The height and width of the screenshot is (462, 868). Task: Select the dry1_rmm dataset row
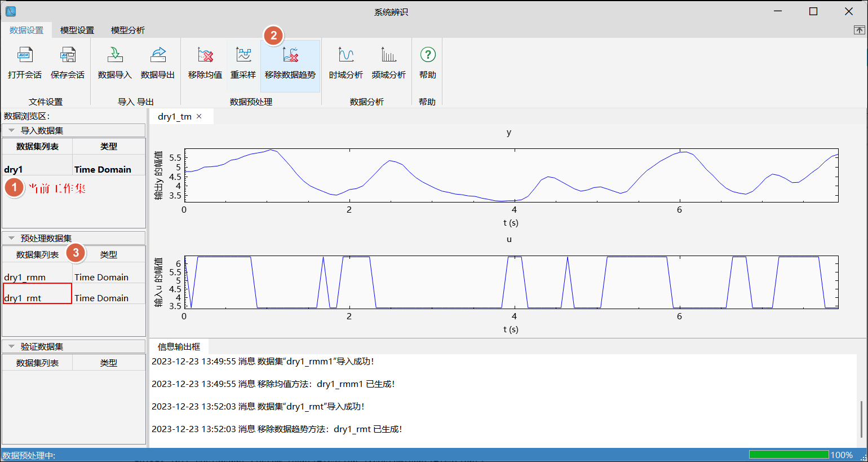click(x=25, y=277)
